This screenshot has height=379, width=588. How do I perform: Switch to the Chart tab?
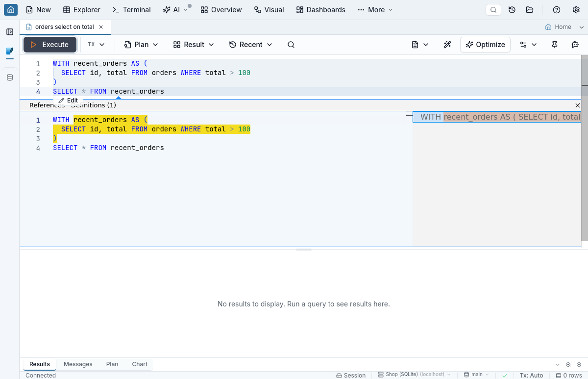(140, 364)
